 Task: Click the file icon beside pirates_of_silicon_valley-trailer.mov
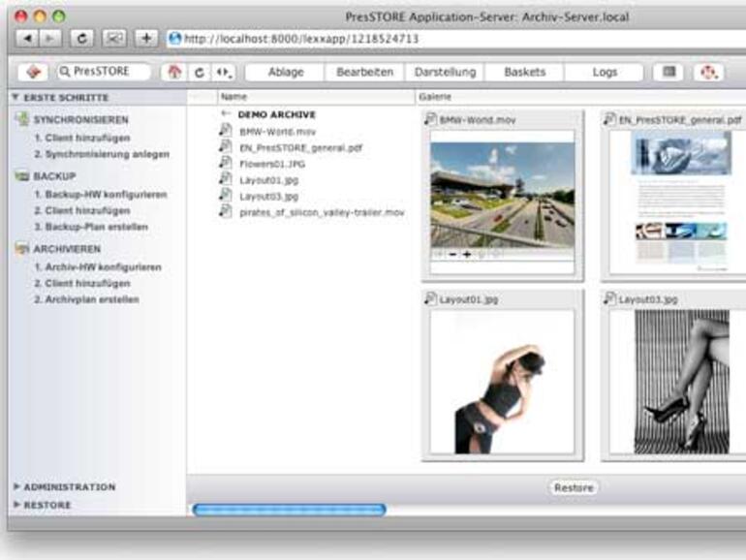pos(226,211)
